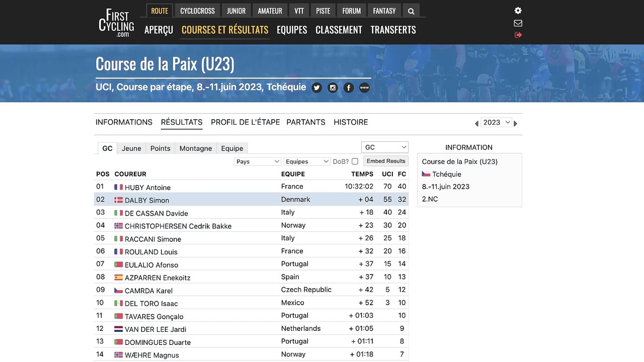
Task: Select the PISTE tab
Action: click(323, 11)
